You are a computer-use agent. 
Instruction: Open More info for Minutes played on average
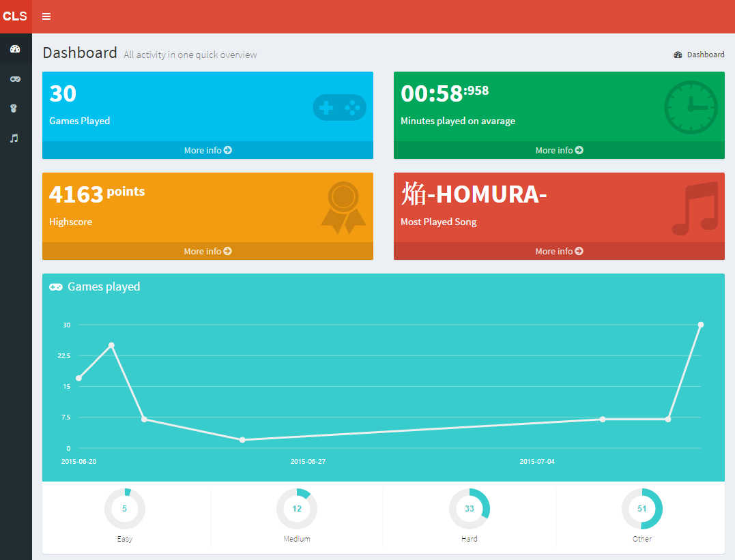coord(559,150)
